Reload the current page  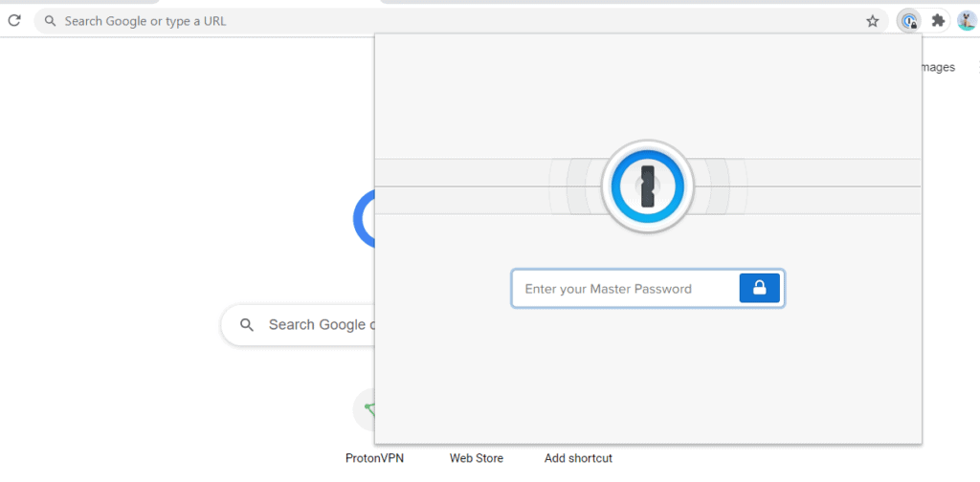click(14, 20)
